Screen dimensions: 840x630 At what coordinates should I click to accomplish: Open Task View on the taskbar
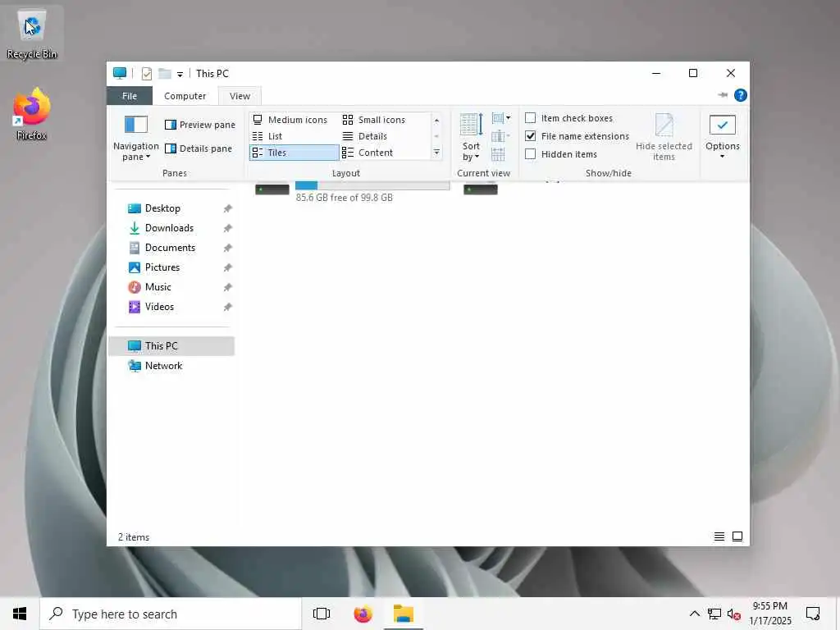point(322,614)
